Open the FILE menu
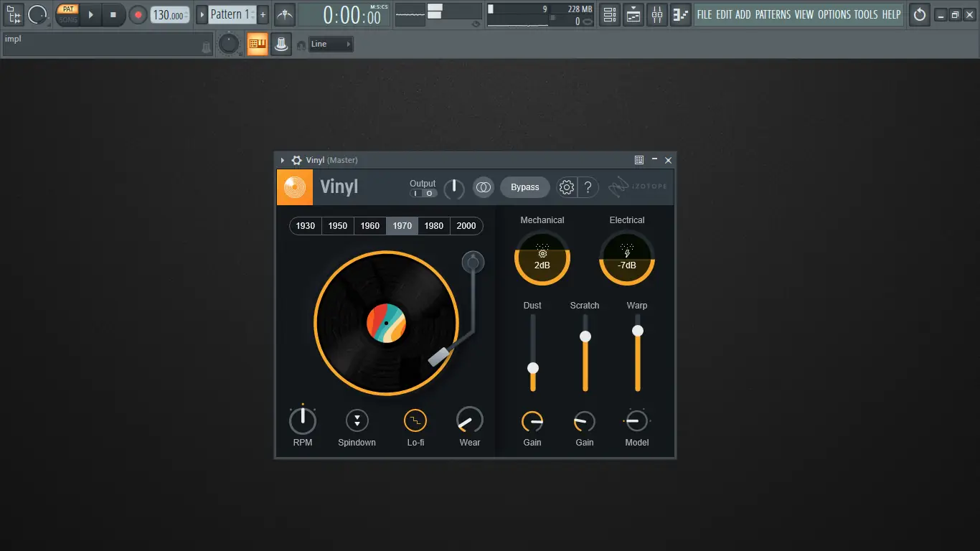This screenshot has height=551, width=980. click(705, 14)
